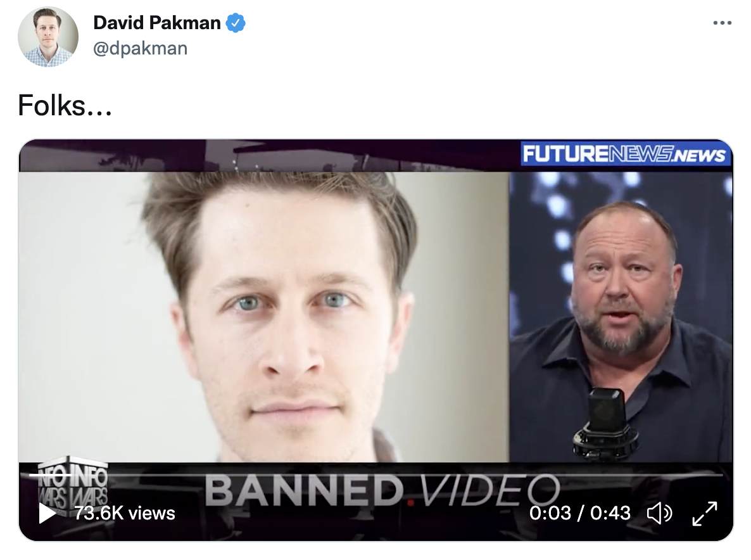The image size is (751, 560).
Task: Click the large portrait photo in video
Action: click(263, 317)
